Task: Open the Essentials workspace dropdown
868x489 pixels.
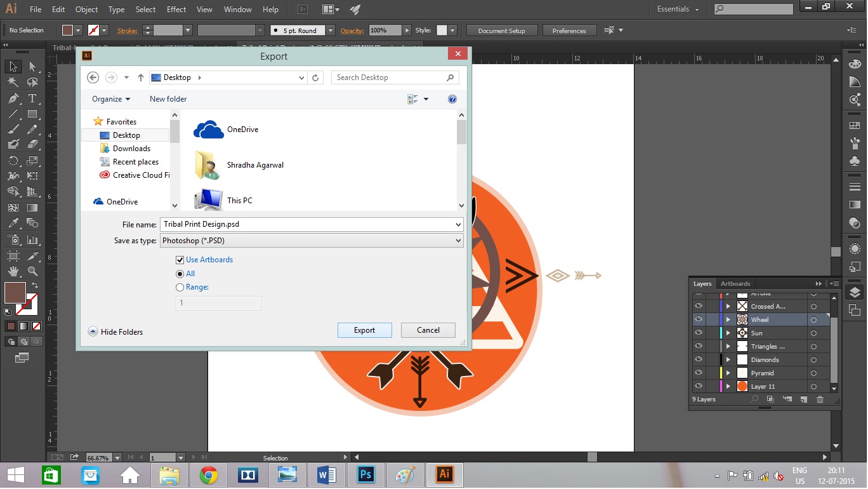Action: point(678,10)
